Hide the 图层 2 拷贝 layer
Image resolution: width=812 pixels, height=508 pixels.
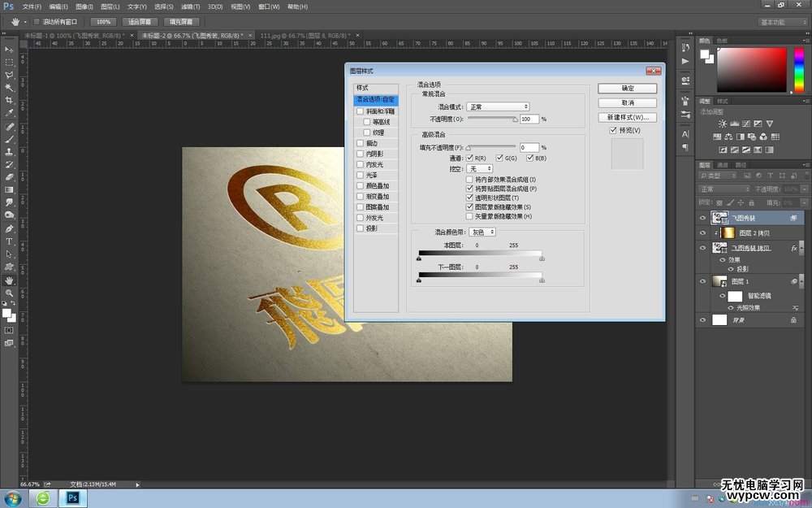[x=702, y=233]
